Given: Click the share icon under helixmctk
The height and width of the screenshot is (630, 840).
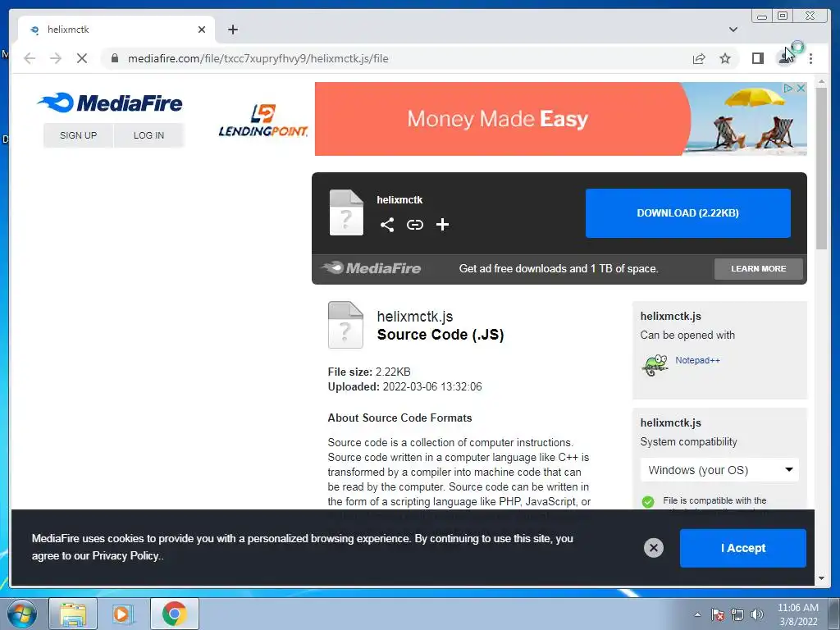Looking at the screenshot, I should pos(387,225).
